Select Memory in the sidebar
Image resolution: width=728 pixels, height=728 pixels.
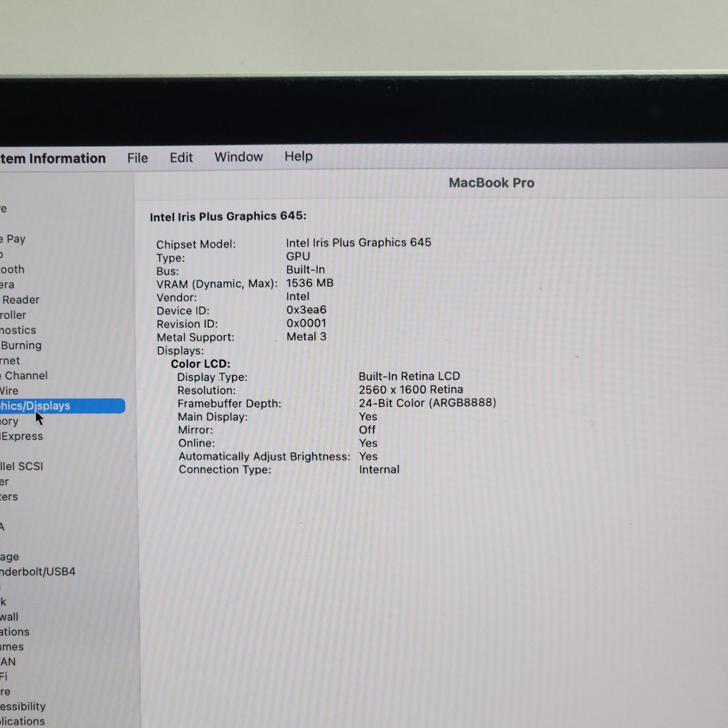click(10, 421)
